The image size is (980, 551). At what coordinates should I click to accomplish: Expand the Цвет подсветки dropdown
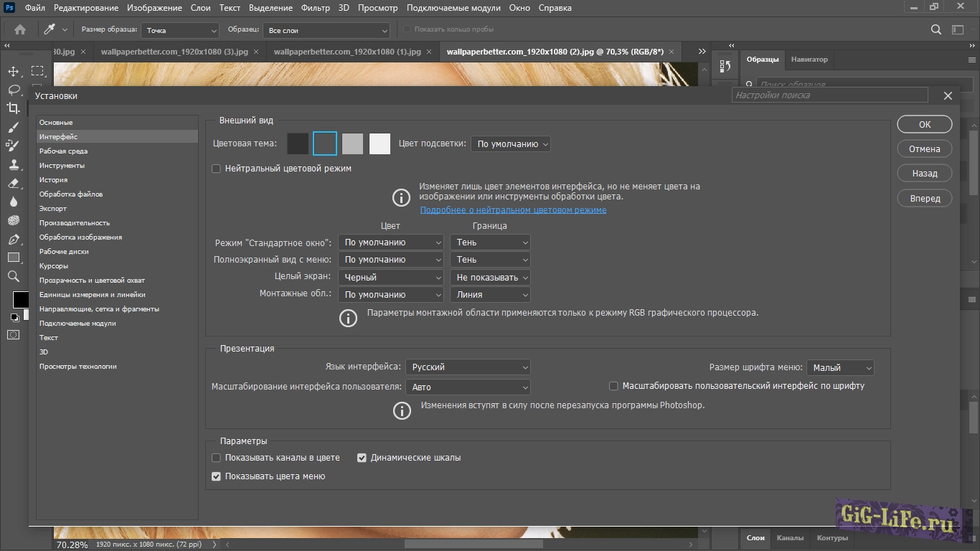click(x=511, y=144)
